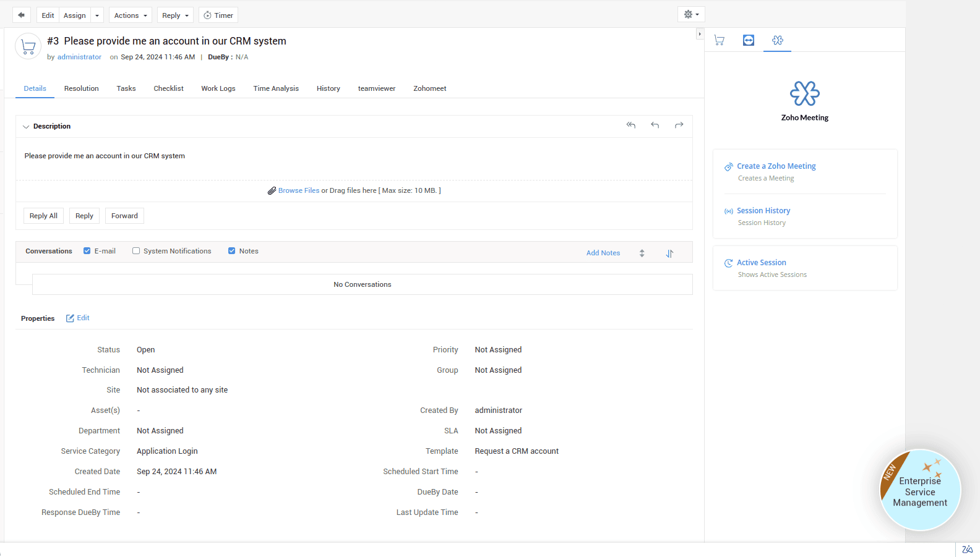Enable the System Notifications checkbox

pyautogui.click(x=136, y=251)
